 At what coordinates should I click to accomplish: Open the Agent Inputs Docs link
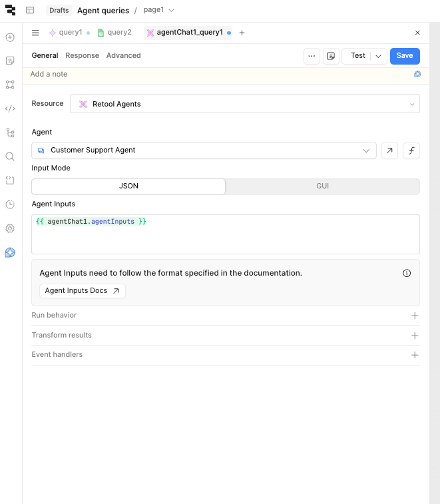click(x=83, y=291)
